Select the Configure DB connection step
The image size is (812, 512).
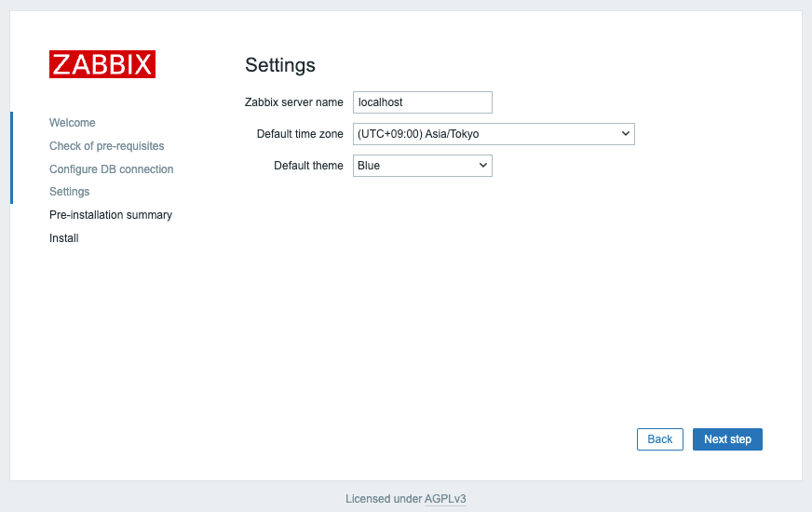pyautogui.click(x=112, y=169)
